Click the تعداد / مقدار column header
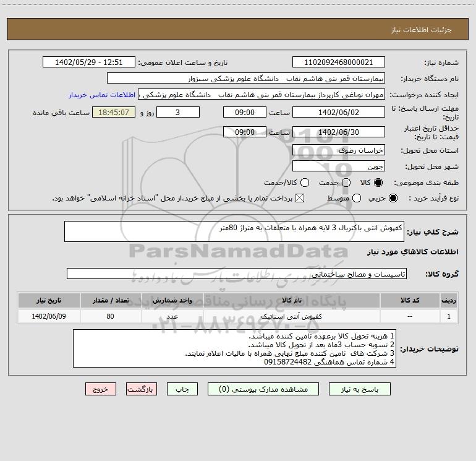476x461 pixels. click(111, 300)
